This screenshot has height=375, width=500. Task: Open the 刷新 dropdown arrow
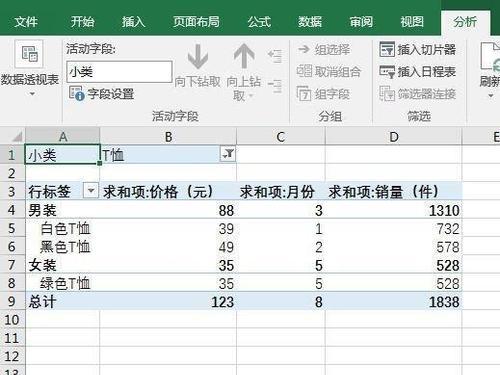click(x=491, y=96)
